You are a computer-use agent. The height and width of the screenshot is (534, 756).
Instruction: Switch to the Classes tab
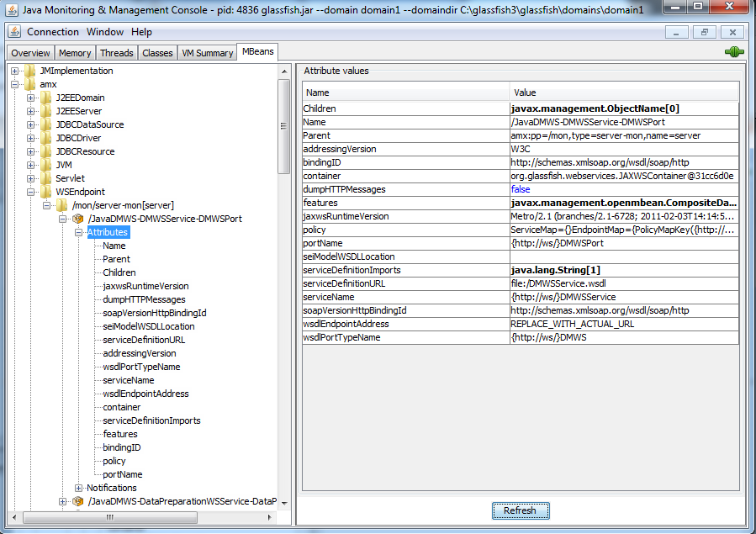coord(157,53)
